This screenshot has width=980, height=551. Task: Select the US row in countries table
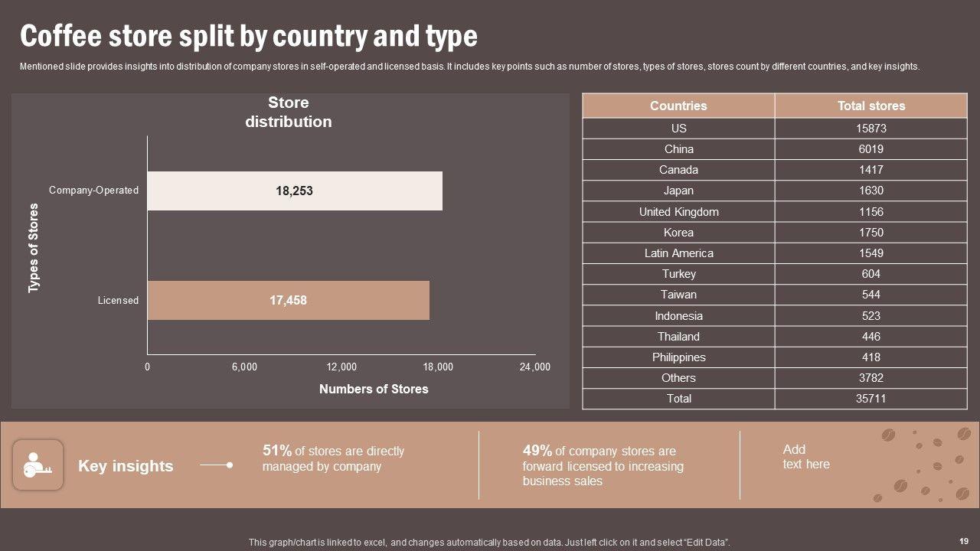pos(678,129)
